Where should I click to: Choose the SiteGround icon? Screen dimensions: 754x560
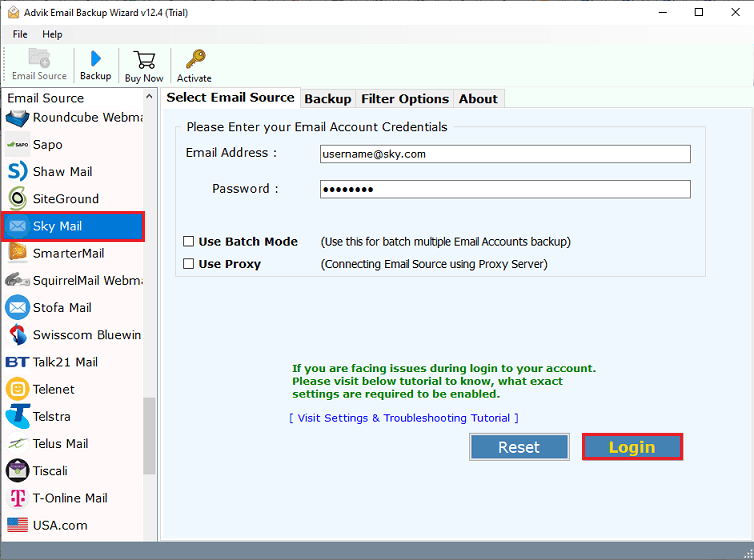click(18, 199)
